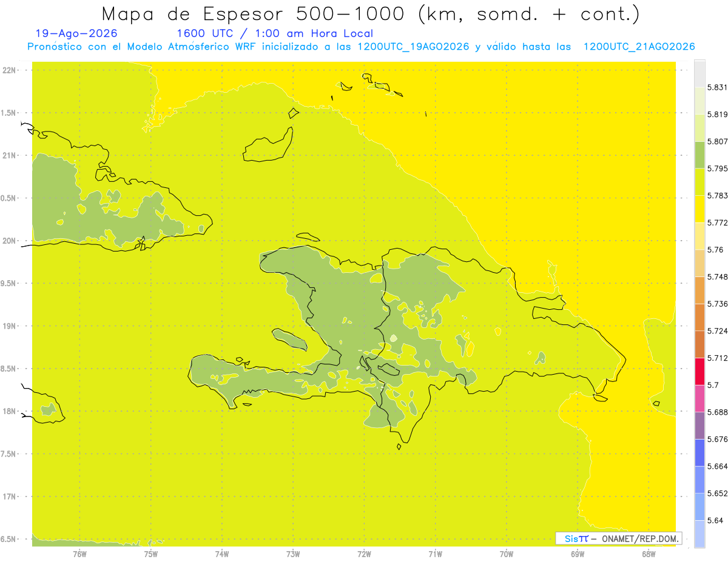Screen dimensions: 728x562
Task: Click the legend value 5.652
Action: tap(718, 493)
